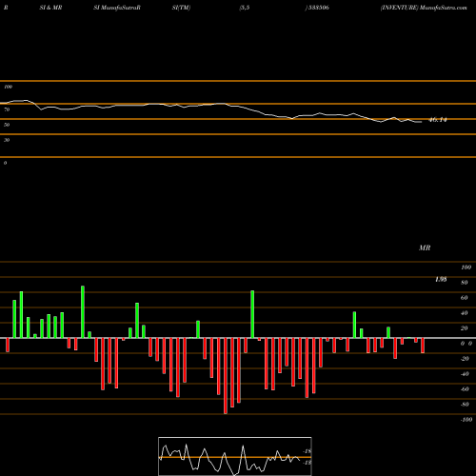
Task: Click the MR axis label -40
Action: (x=465, y=374)
